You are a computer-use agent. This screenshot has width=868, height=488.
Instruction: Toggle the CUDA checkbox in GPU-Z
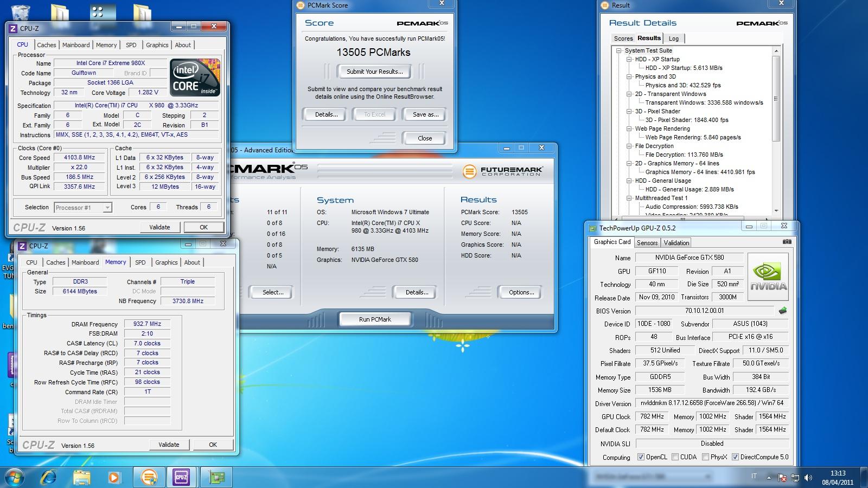coord(675,457)
